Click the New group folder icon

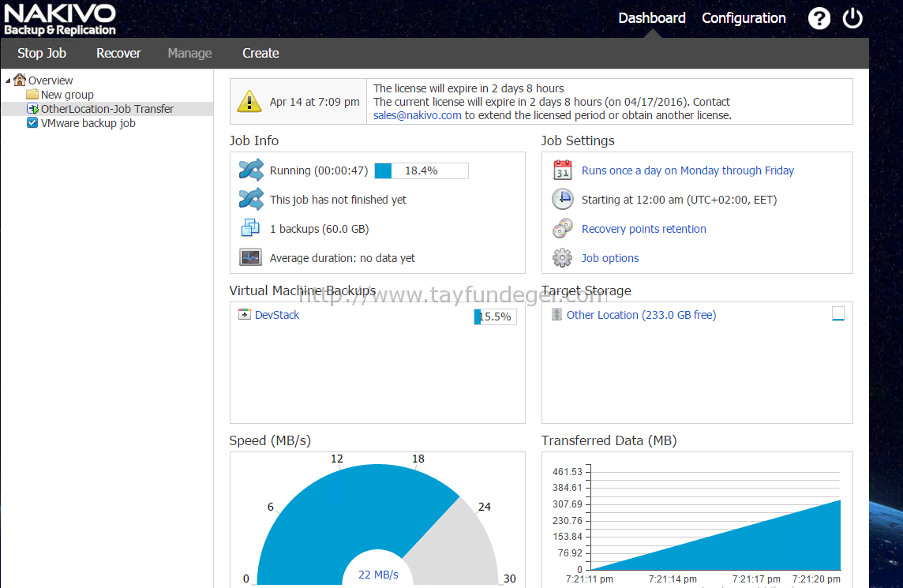(32, 94)
